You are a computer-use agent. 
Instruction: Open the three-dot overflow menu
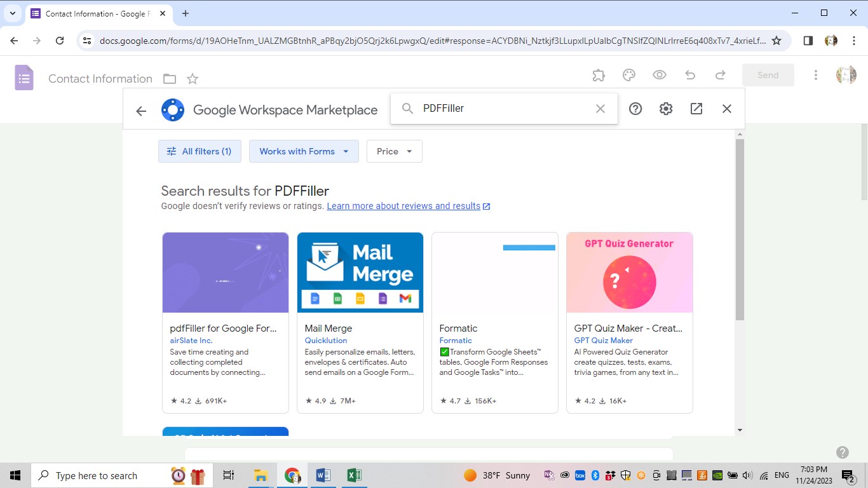pos(815,74)
